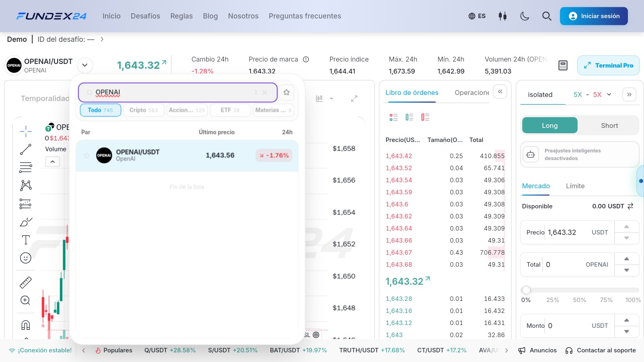Switch to the Mercado order tab
This screenshot has width=644, height=362.
pos(536,186)
